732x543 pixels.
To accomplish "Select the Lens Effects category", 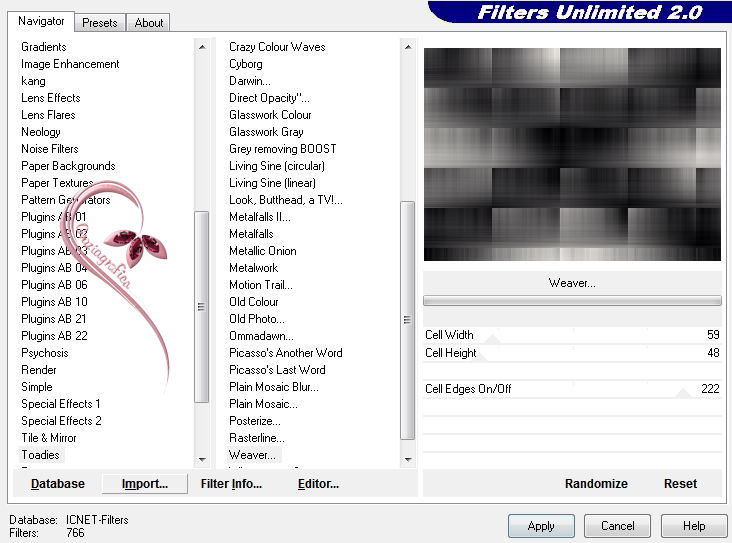I will point(50,98).
